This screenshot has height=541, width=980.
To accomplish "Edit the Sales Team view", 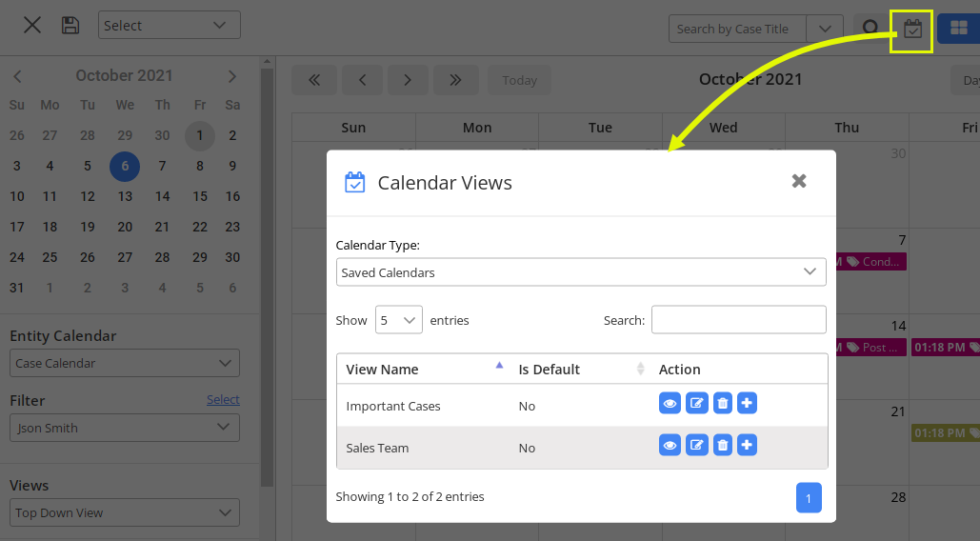I will pos(697,445).
